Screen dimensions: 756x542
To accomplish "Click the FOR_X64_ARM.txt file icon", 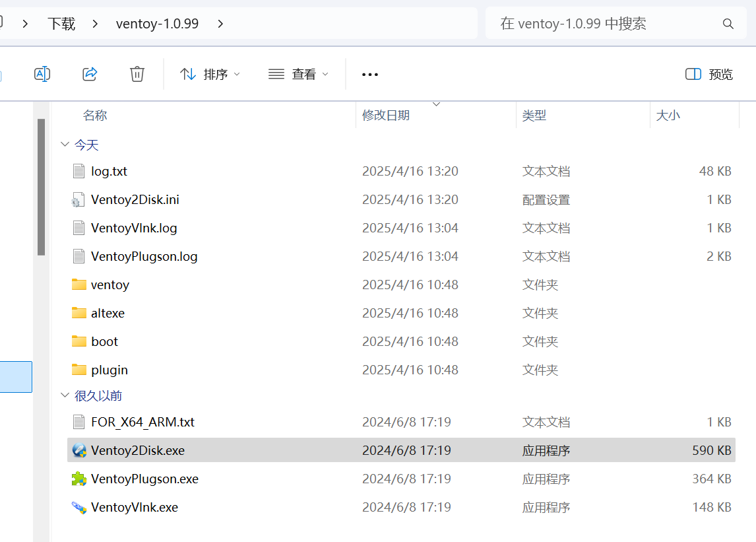I will 79,422.
